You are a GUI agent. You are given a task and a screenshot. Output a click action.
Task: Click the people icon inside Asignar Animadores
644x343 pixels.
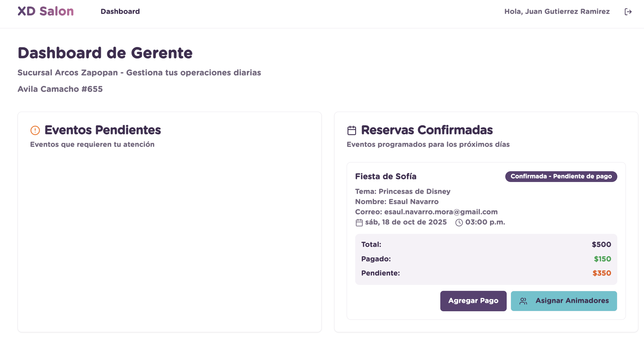523,301
